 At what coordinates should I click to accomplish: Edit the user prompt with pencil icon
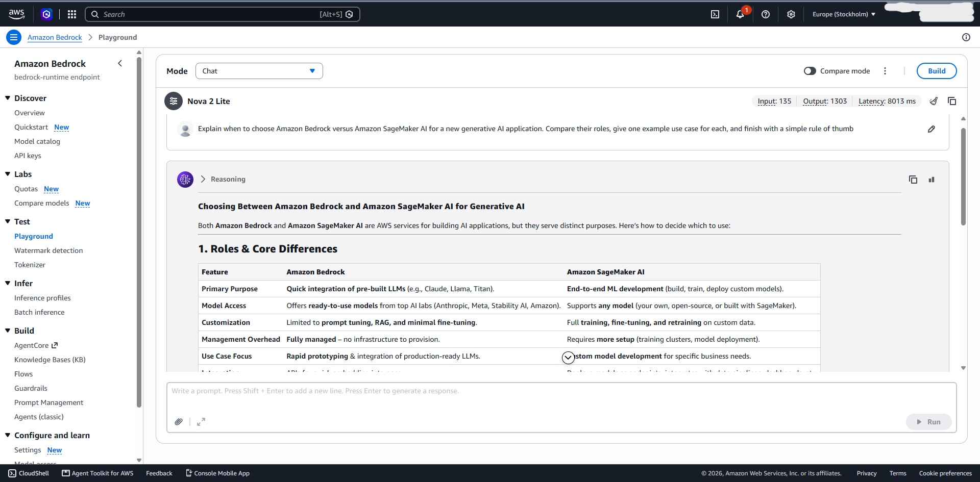[932, 129]
